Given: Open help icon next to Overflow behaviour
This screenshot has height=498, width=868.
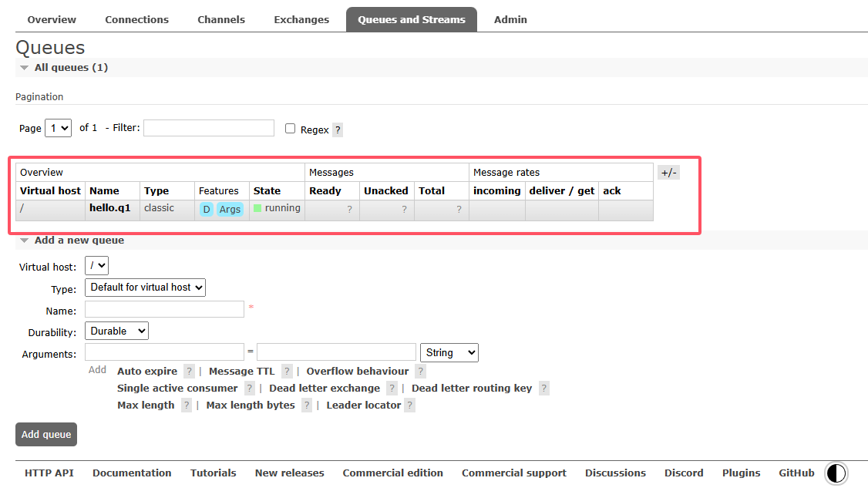Looking at the screenshot, I should [421, 372].
